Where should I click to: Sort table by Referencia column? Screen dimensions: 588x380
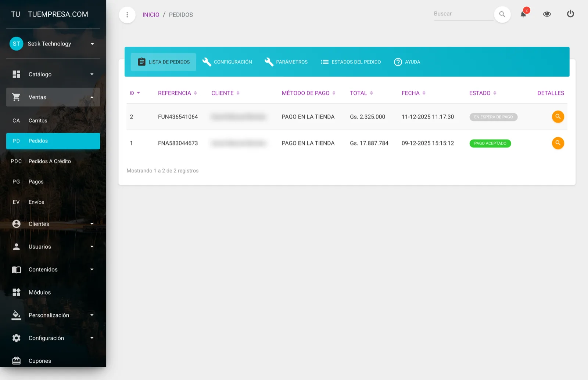(x=178, y=93)
